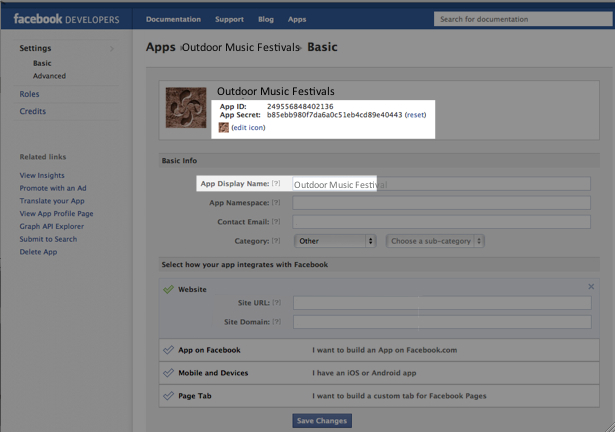Open Promote with an Ad link
615x432 pixels.
pyautogui.click(x=53, y=188)
